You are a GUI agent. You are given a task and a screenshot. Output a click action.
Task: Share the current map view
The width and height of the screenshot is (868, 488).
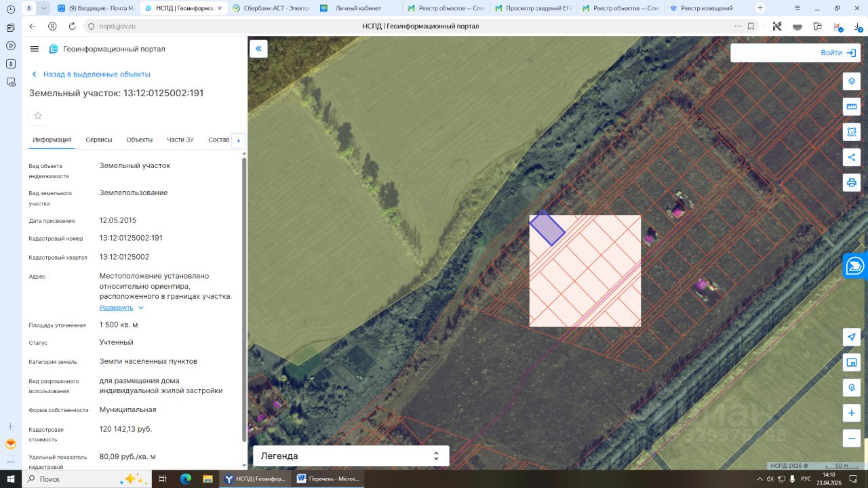(852, 157)
